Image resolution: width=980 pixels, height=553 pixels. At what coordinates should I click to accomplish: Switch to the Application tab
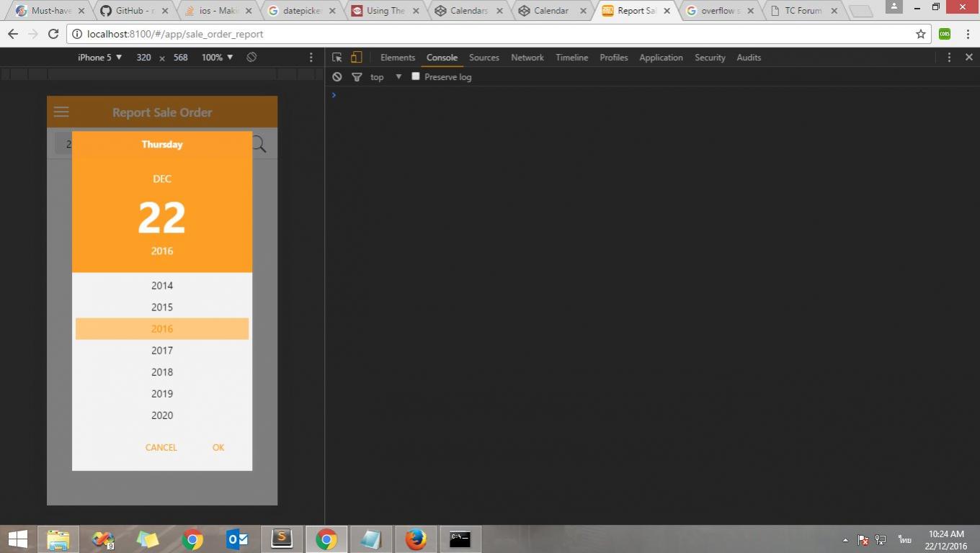[661, 58]
